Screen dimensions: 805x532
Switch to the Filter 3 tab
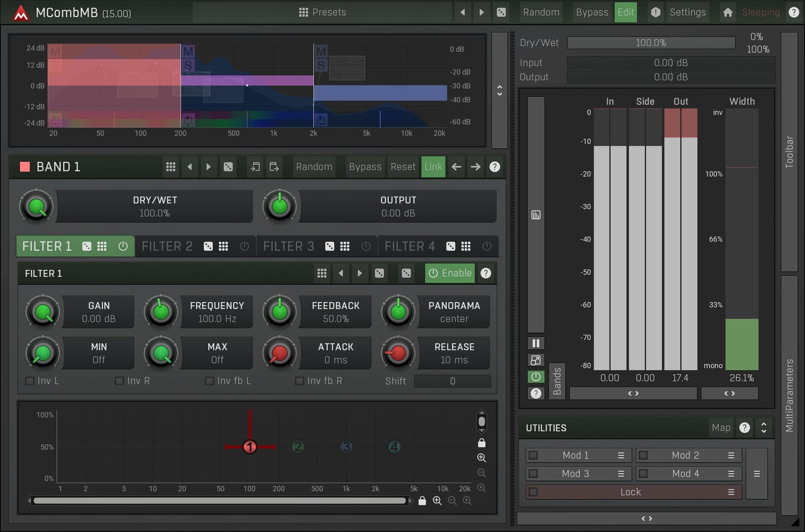[289, 247]
